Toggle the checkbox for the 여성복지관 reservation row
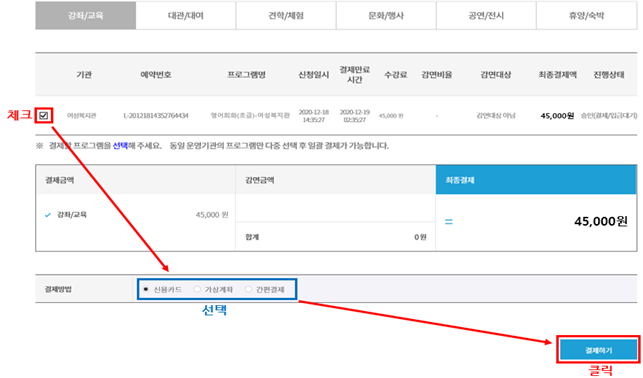Viewport: 643px width, 378px height. [44, 116]
